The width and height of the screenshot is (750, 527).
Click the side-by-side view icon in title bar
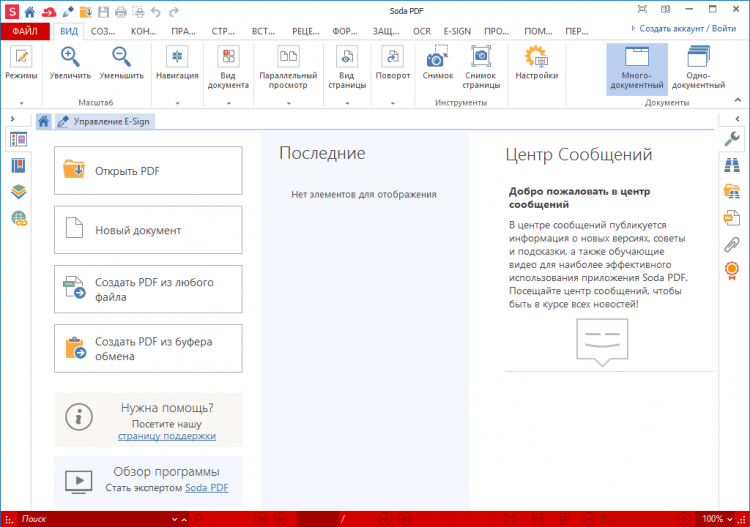pyautogui.click(x=665, y=10)
